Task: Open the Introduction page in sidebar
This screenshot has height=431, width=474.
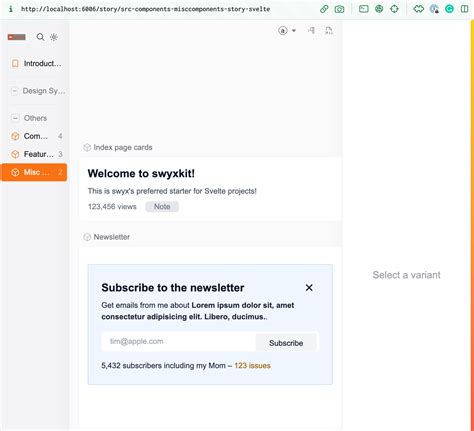Action: [35, 63]
